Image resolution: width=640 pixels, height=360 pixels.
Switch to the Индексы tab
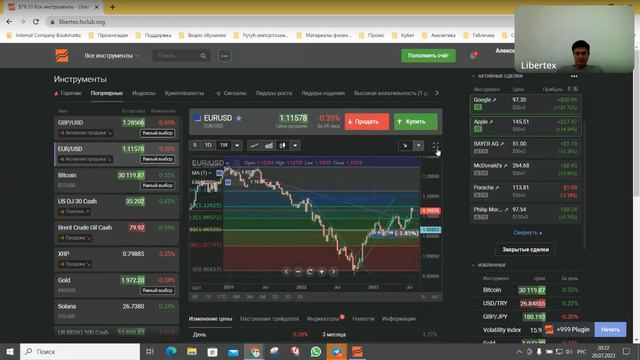click(144, 93)
